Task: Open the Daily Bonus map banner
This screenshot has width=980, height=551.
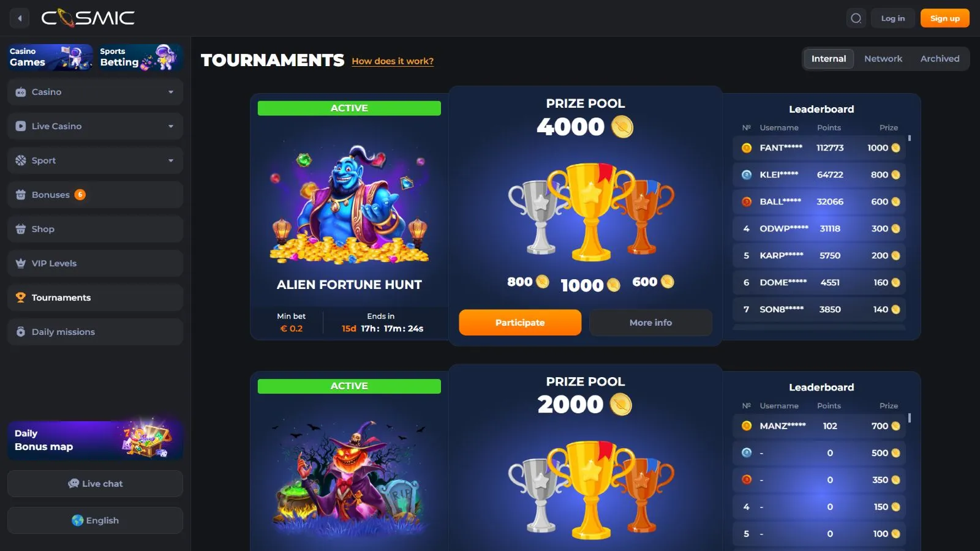Action: [x=96, y=440]
